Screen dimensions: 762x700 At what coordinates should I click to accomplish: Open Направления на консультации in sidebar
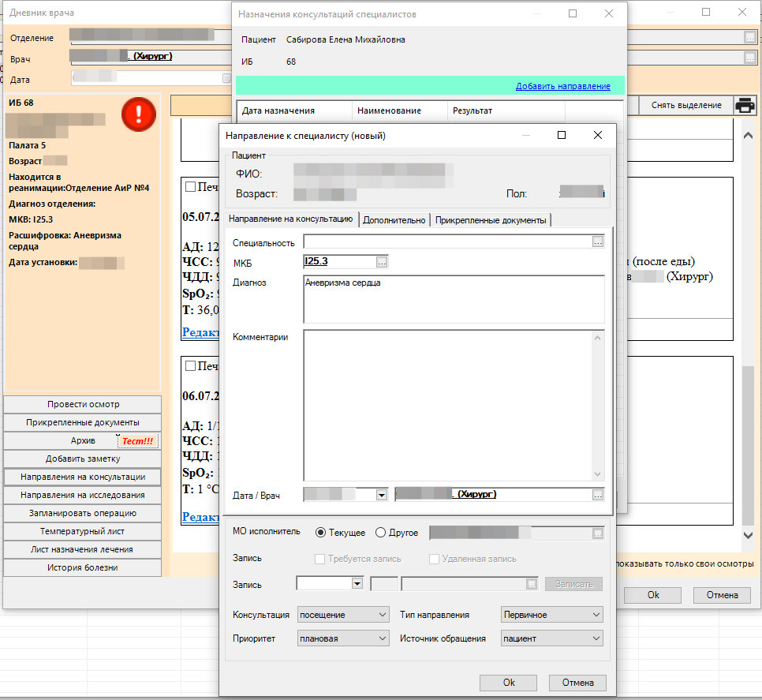tap(83, 477)
